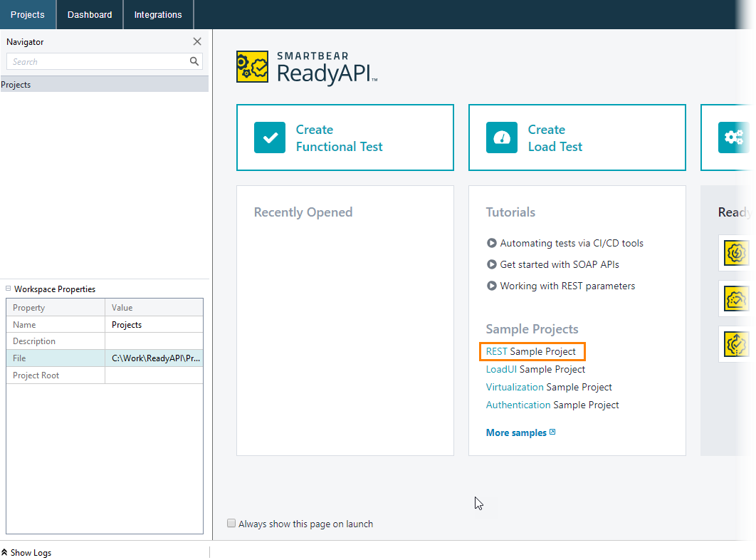Click the Navigator search magnifier icon
The height and width of the screenshot is (560, 756).
[x=194, y=61]
